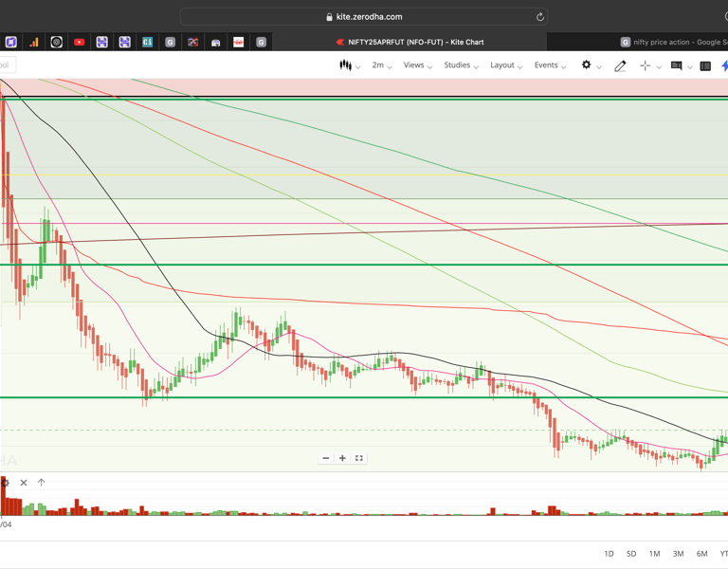Open the 2m interval dropdown
This screenshot has width=728, height=569.
(x=382, y=65)
